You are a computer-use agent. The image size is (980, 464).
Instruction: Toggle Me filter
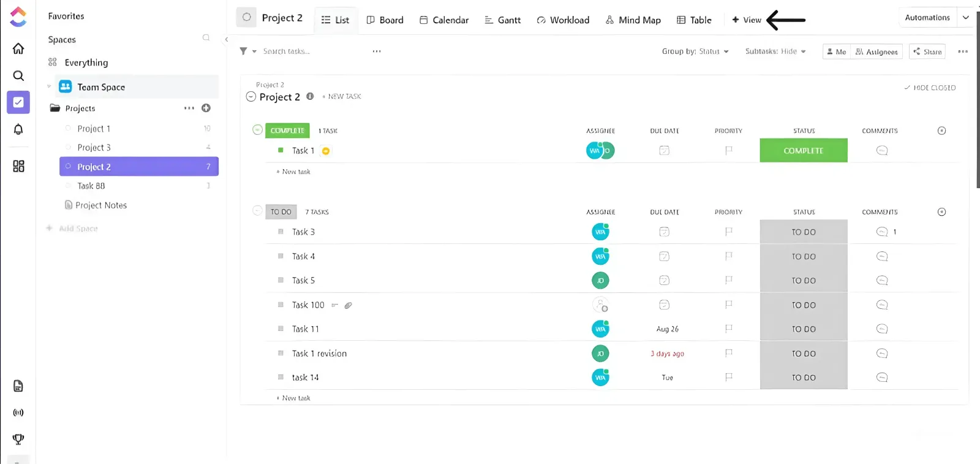point(837,51)
